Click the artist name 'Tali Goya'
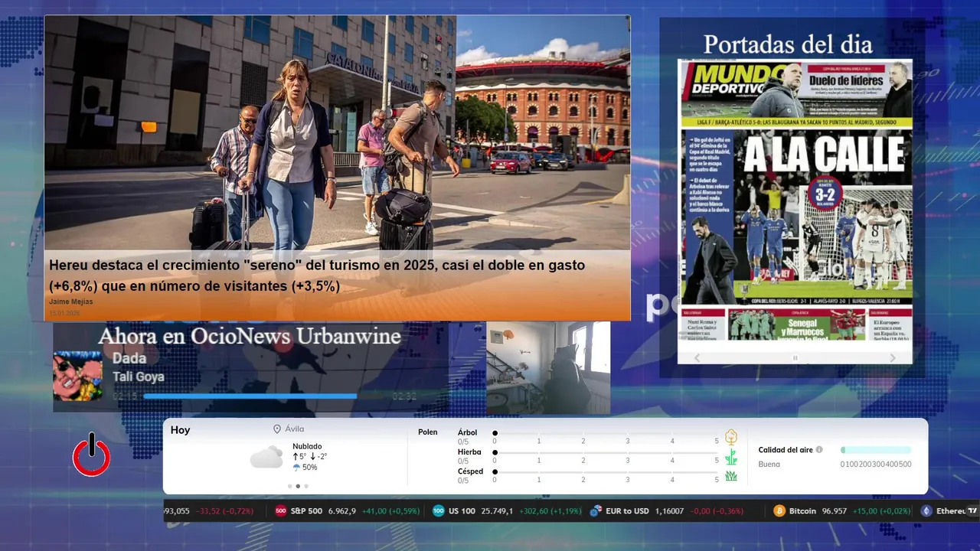 point(139,377)
